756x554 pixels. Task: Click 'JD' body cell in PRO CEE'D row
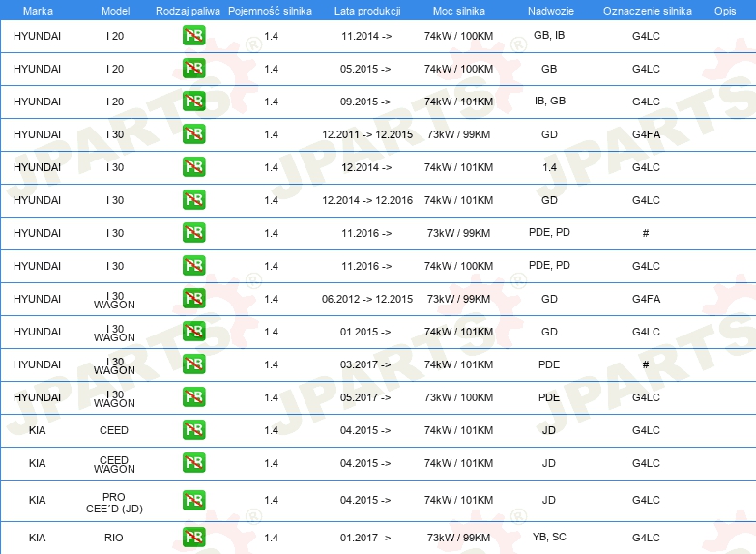[x=549, y=500]
